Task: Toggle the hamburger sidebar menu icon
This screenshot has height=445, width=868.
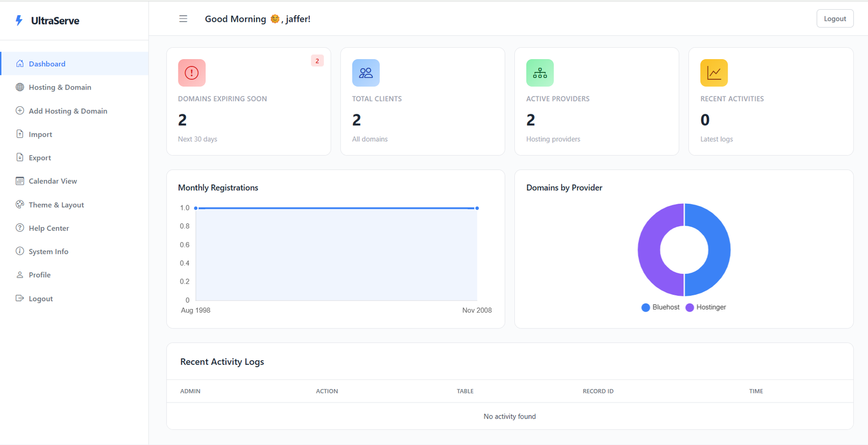Action: [x=183, y=19]
